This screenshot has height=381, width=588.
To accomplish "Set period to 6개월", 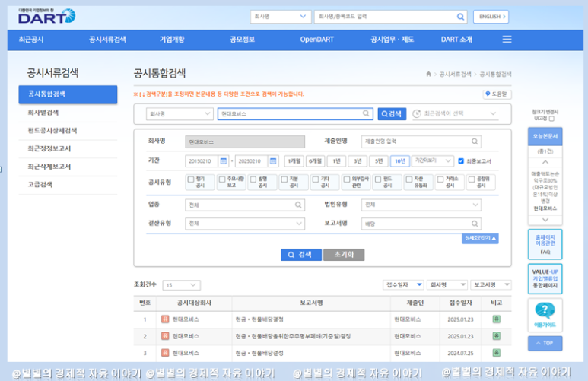I will coord(315,161).
